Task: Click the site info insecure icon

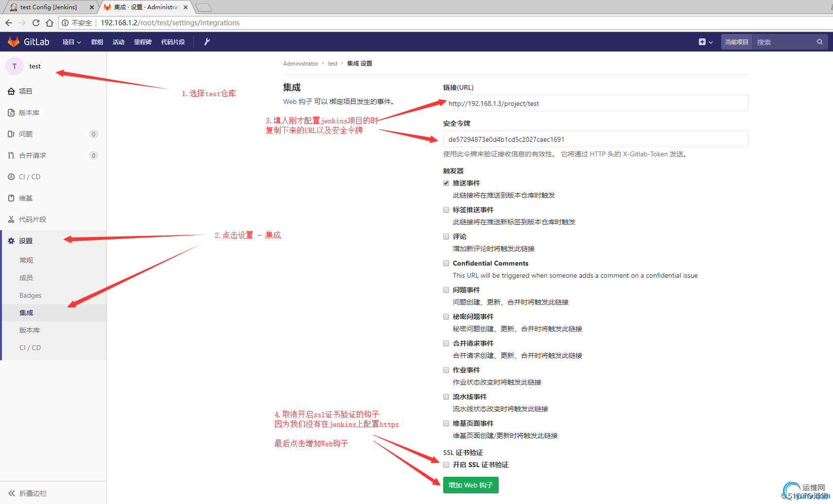Action: [65, 23]
